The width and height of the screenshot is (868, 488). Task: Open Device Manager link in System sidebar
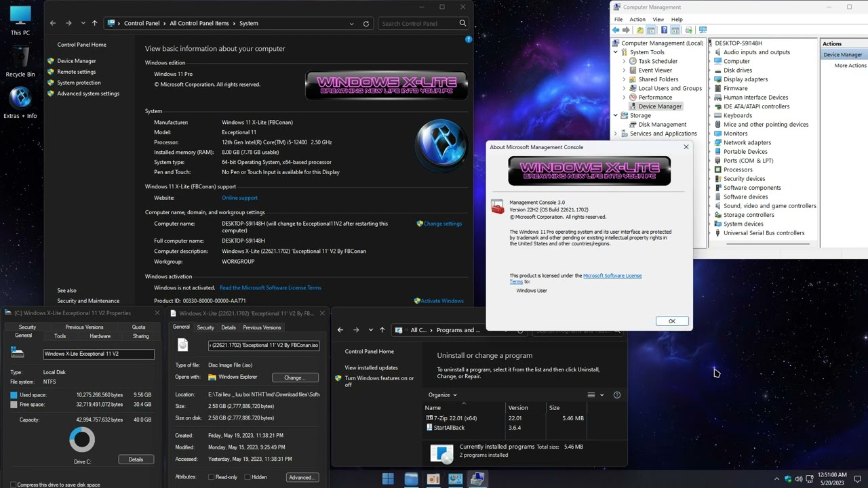click(77, 61)
